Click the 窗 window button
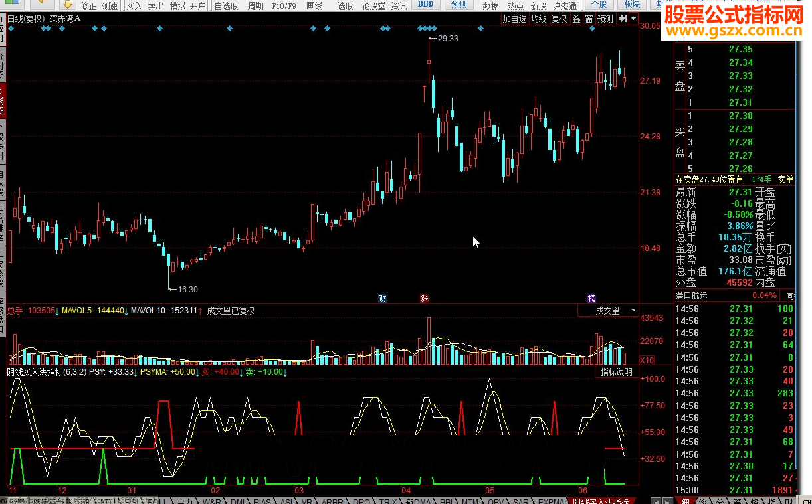812x504 pixels. coord(589,19)
